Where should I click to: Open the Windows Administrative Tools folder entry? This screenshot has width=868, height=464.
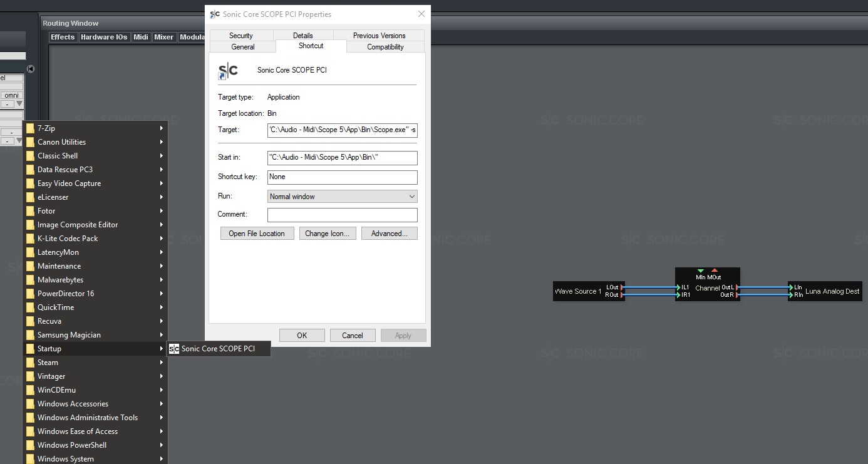pos(95,418)
